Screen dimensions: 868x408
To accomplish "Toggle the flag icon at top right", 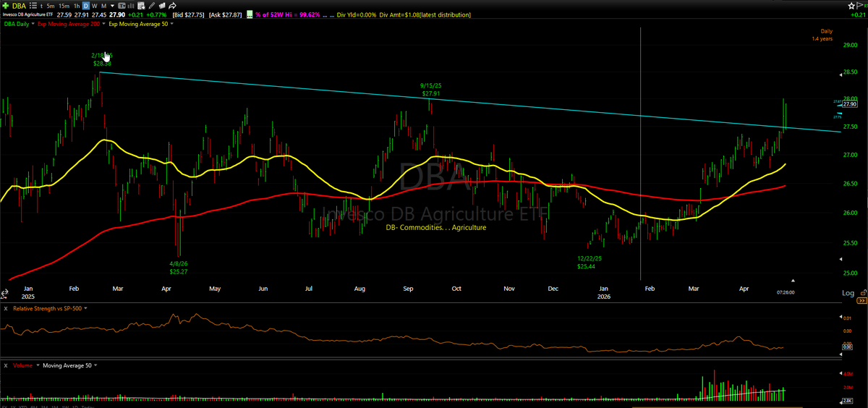I will coord(860,6).
